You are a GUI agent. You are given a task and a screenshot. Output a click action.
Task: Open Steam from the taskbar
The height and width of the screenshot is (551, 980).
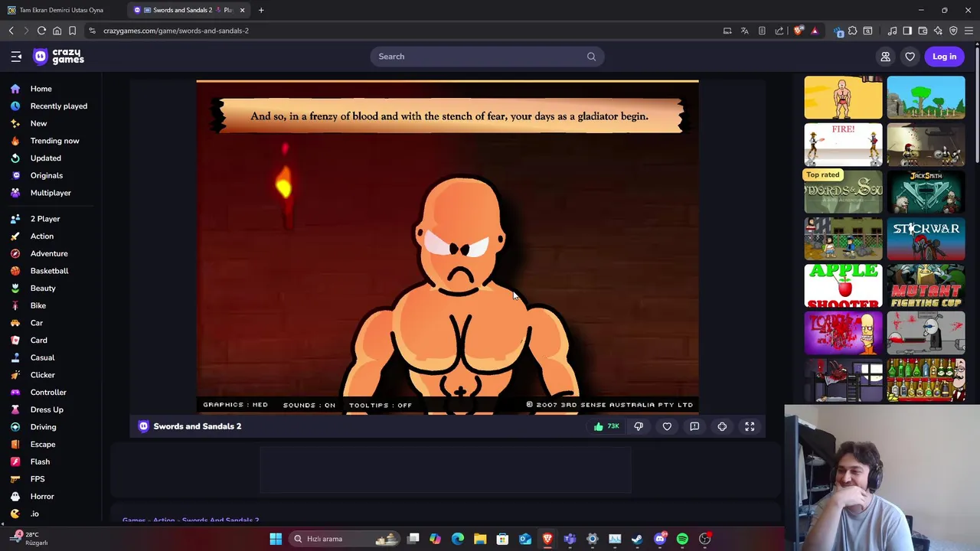coord(637,539)
